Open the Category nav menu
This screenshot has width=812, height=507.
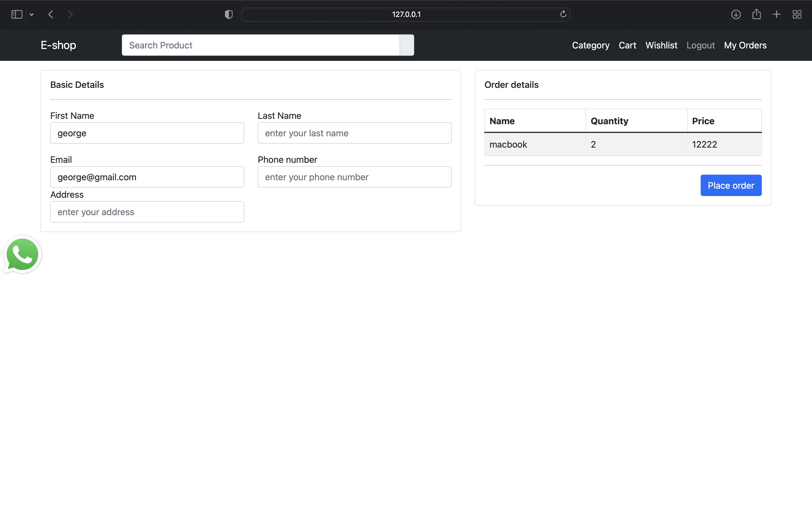[591, 45]
